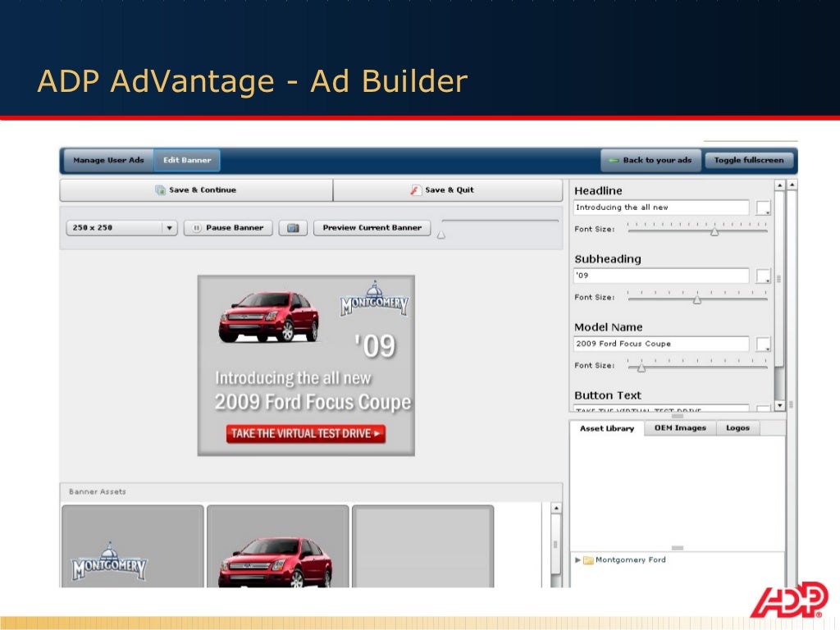The image size is (840, 630).
Task: Click '2009 Ford Focus Coupe' banner text
Action: pos(313,402)
